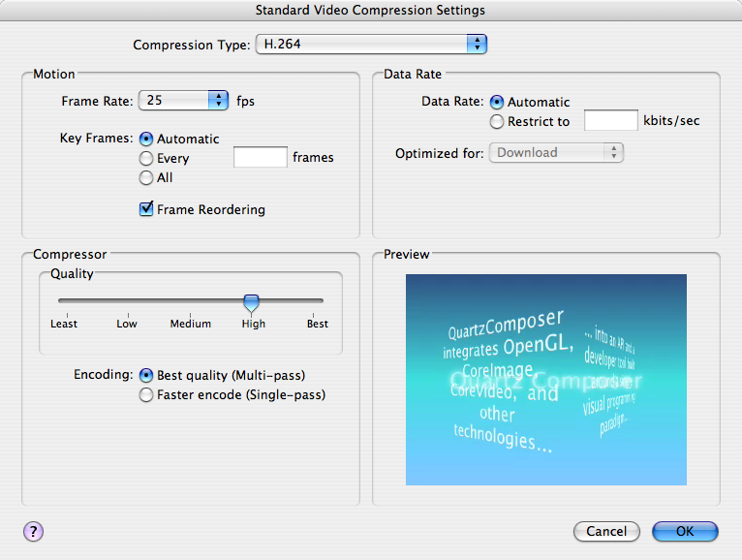Open the Compression Type dropdown

click(x=370, y=45)
